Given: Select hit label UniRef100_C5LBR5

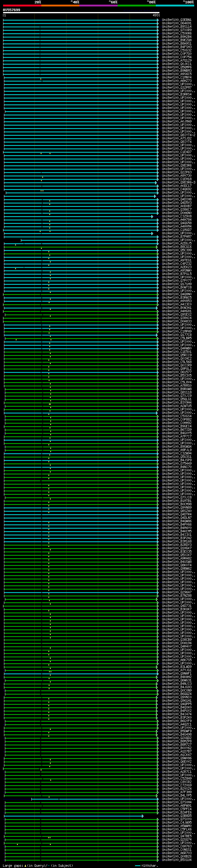Looking at the screenshot, I should (x=176, y=338).
